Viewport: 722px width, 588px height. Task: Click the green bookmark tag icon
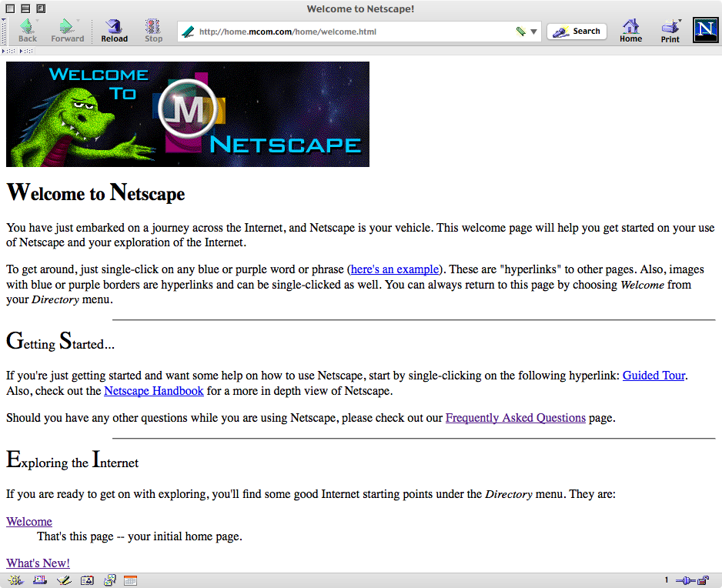point(520,32)
